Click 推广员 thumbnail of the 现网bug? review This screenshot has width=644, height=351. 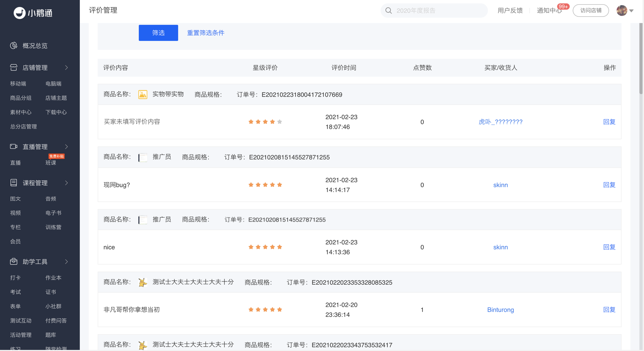point(143,157)
